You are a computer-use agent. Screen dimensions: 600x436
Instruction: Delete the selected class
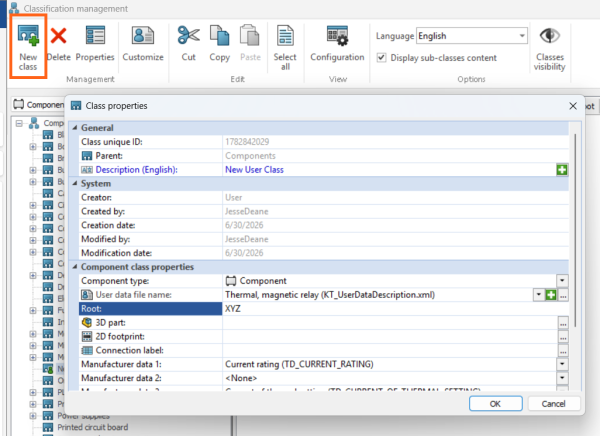(x=59, y=44)
